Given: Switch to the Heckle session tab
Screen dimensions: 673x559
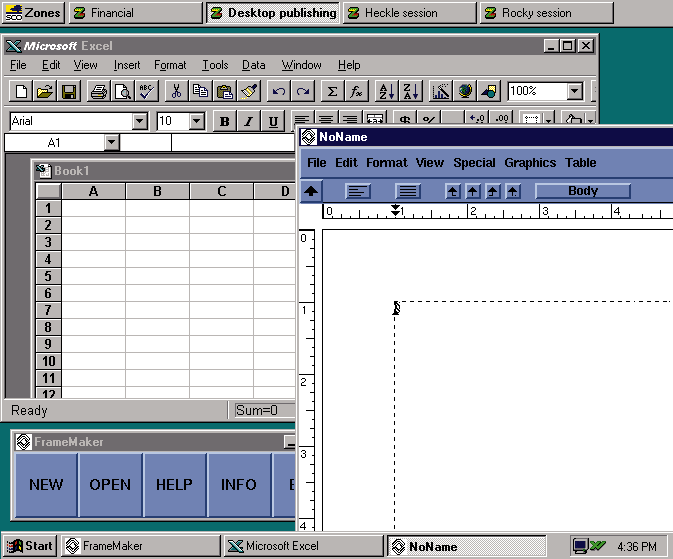Looking at the screenshot, I should pos(409,13).
